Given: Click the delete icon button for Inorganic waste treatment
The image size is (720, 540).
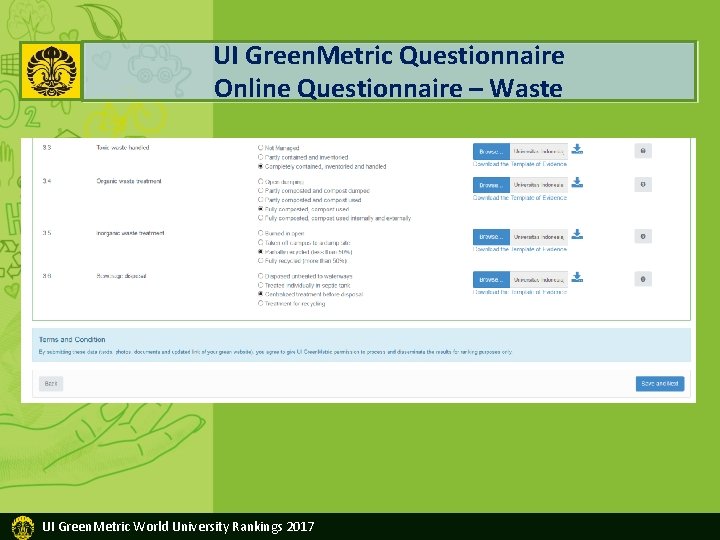Looking at the screenshot, I should pos(643,236).
